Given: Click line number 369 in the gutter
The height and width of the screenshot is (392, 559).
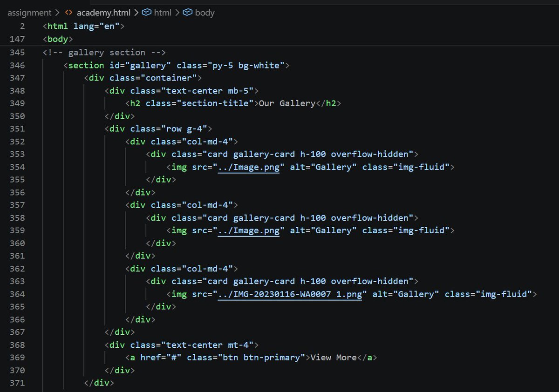Looking at the screenshot, I should coord(17,358).
